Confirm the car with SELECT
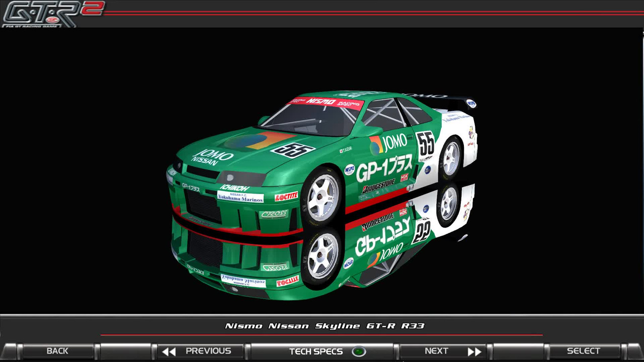This screenshot has width=644, height=362. click(x=584, y=351)
